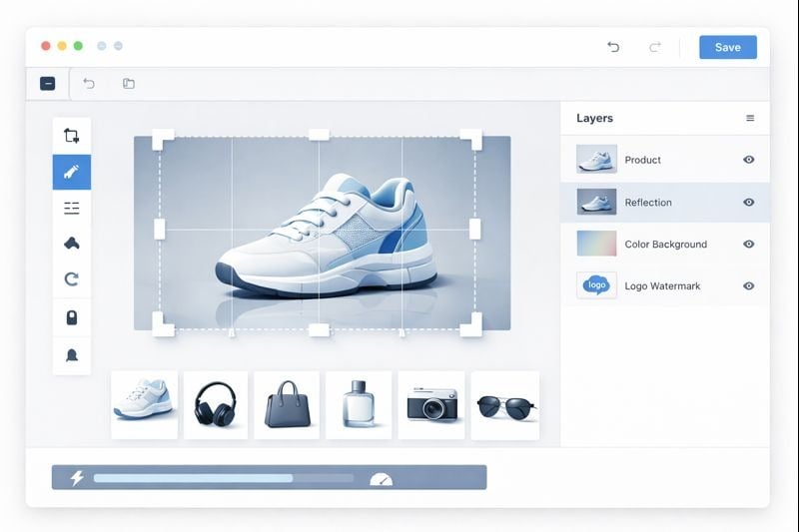Open the adjustment lines tool
This screenshot has height=532, width=799.
71,208
